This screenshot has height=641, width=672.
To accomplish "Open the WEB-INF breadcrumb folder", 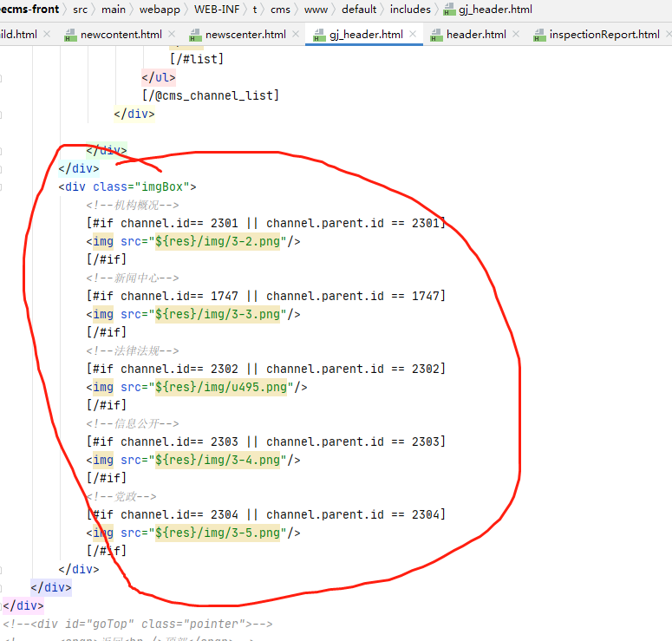I will pos(217,10).
